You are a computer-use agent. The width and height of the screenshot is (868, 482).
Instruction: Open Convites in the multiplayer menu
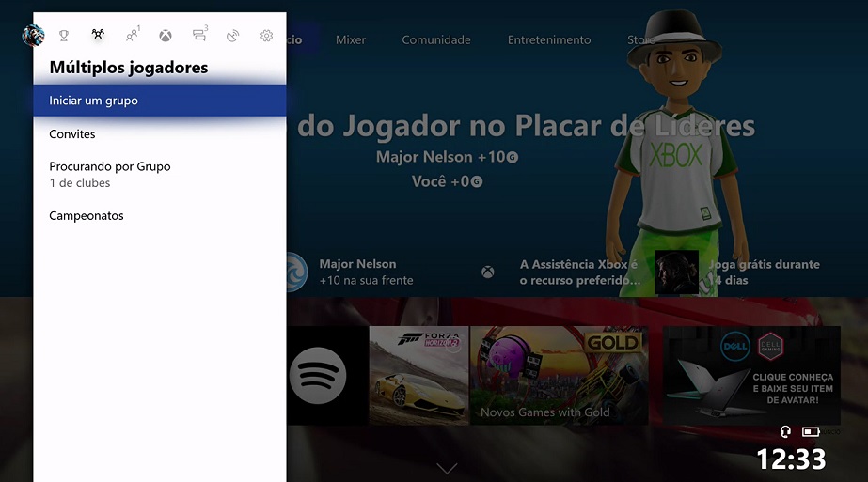coord(72,134)
